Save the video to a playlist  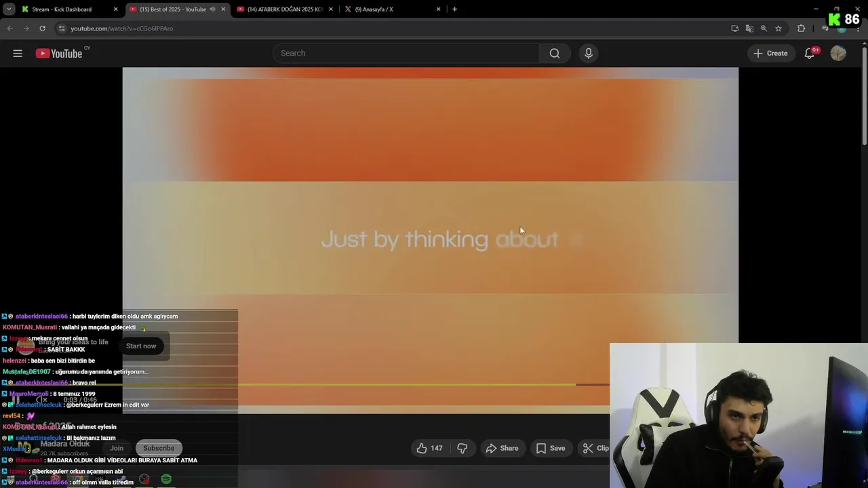[x=551, y=448]
